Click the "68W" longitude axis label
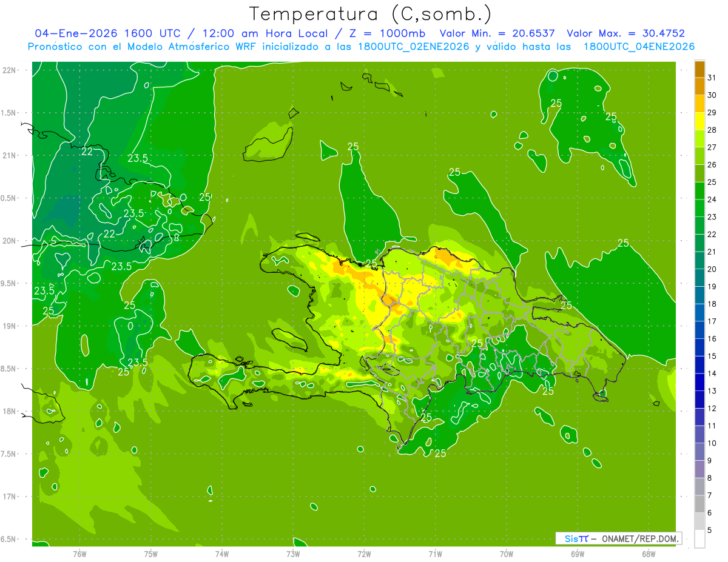Screen dimensions: 728x562 tap(649, 554)
